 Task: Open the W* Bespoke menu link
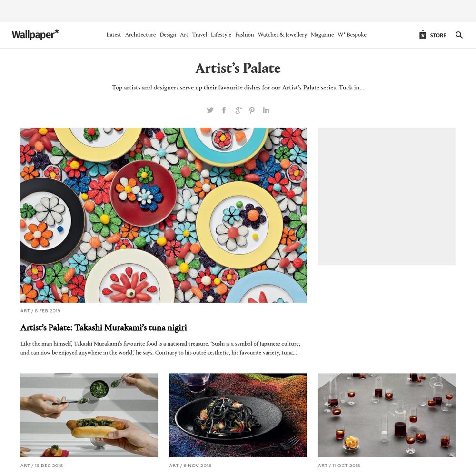tap(352, 35)
